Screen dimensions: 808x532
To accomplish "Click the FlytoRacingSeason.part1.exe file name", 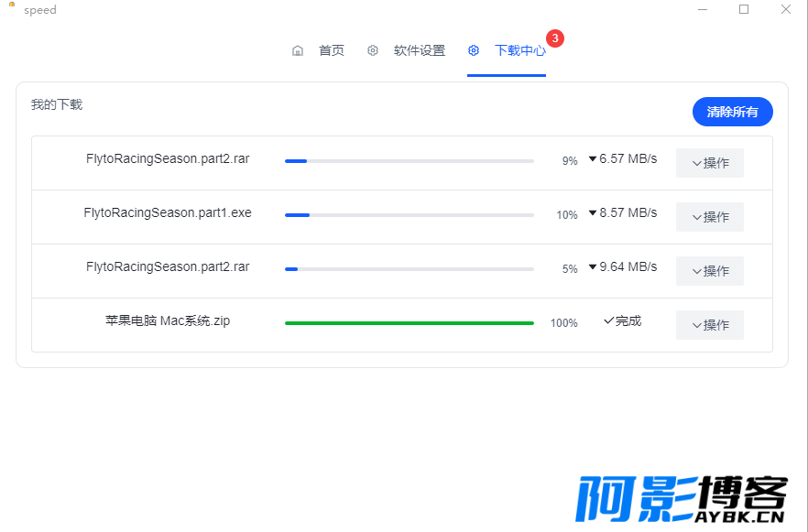I will [x=168, y=212].
